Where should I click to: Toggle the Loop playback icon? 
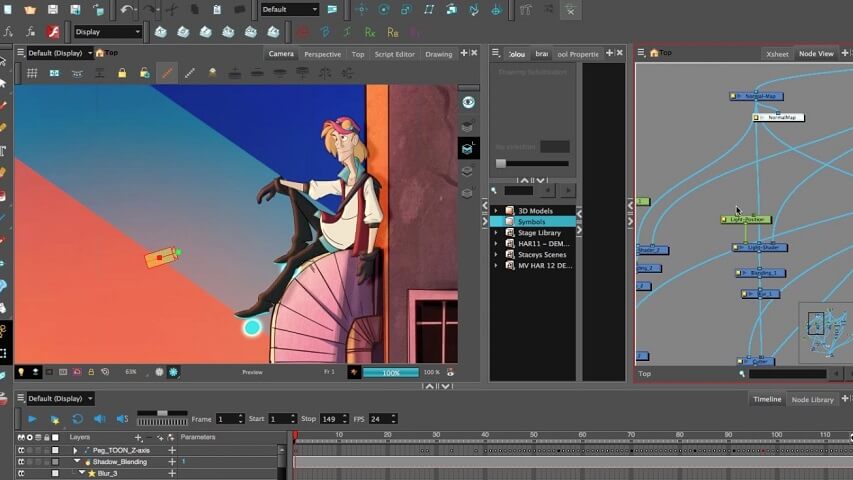click(77, 419)
